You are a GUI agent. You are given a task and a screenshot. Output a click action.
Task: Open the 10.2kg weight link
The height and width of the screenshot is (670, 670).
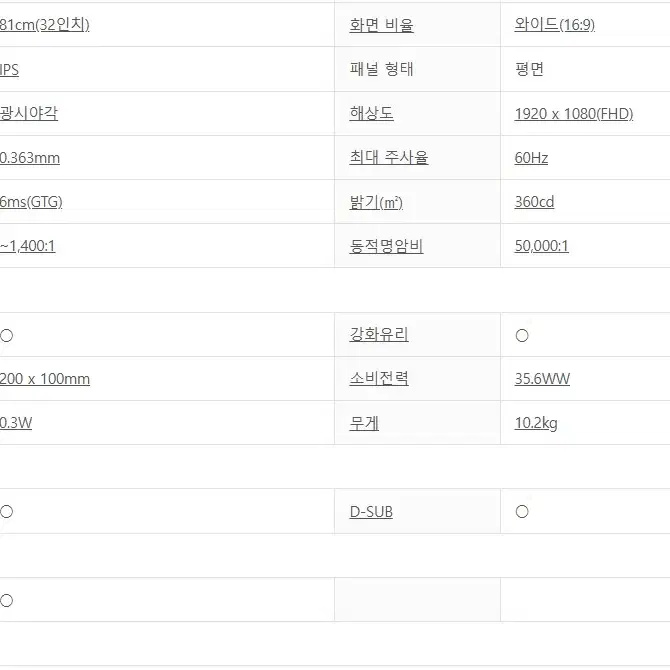536,423
